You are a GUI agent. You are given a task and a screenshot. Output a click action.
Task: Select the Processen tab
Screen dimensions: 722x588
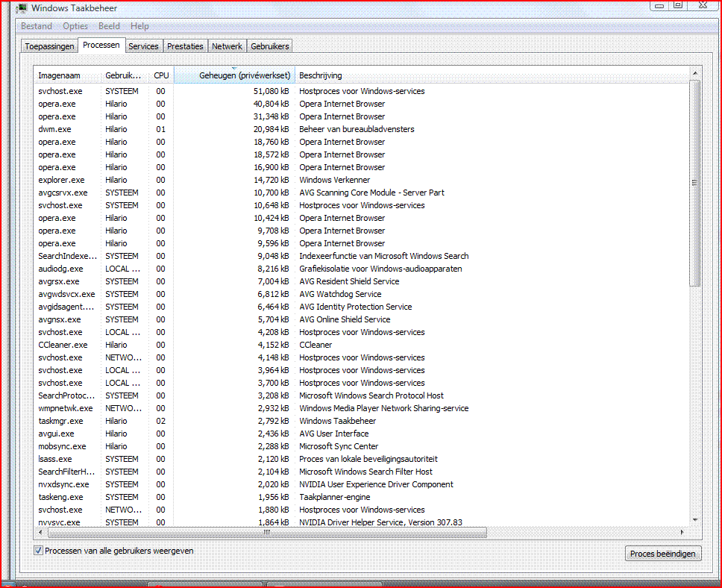(101, 46)
